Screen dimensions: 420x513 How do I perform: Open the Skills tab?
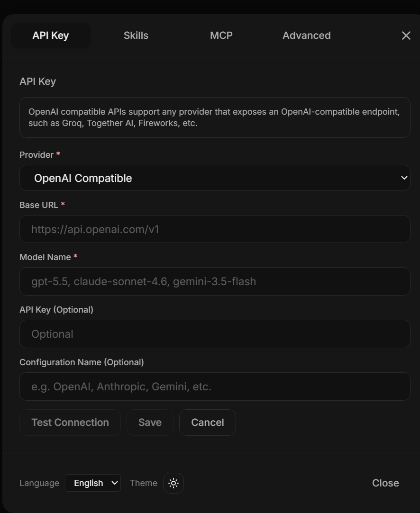tap(136, 36)
